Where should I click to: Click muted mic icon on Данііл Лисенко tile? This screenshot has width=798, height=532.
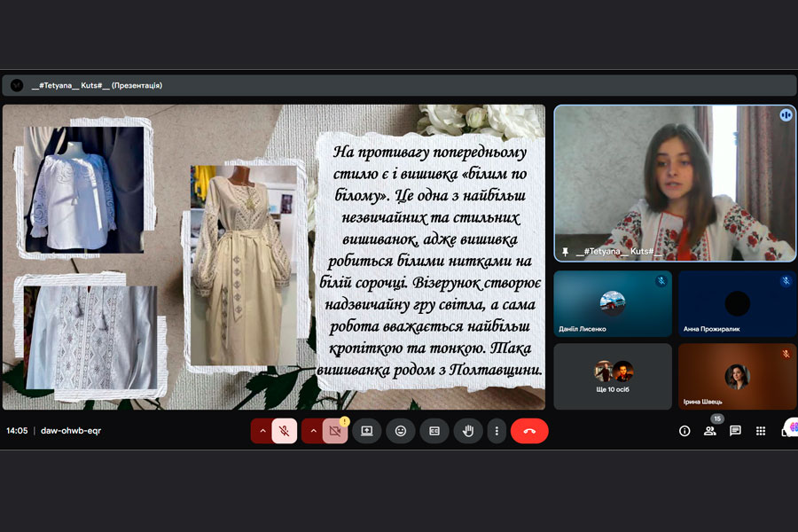(661, 280)
